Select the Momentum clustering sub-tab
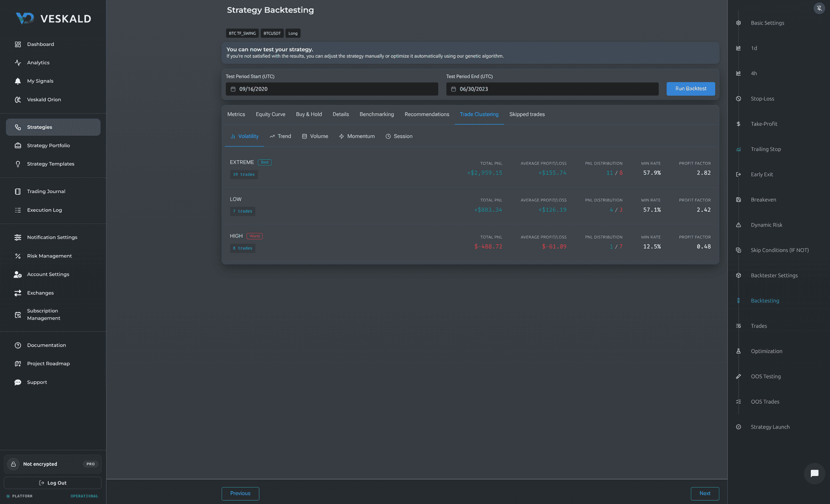The width and height of the screenshot is (830, 504). (x=357, y=136)
